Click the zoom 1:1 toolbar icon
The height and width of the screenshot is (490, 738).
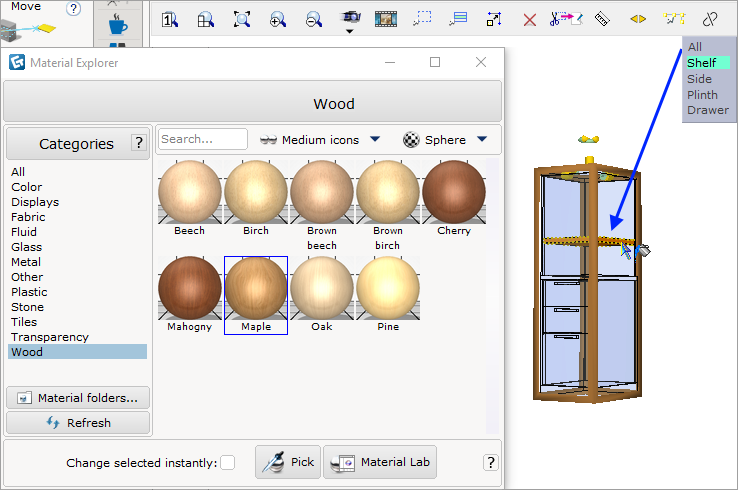[169, 19]
